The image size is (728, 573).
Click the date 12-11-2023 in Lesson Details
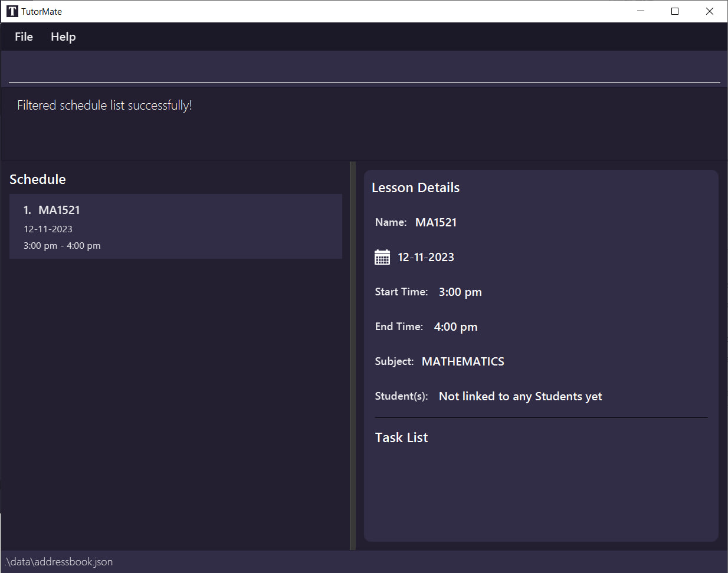tap(426, 257)
